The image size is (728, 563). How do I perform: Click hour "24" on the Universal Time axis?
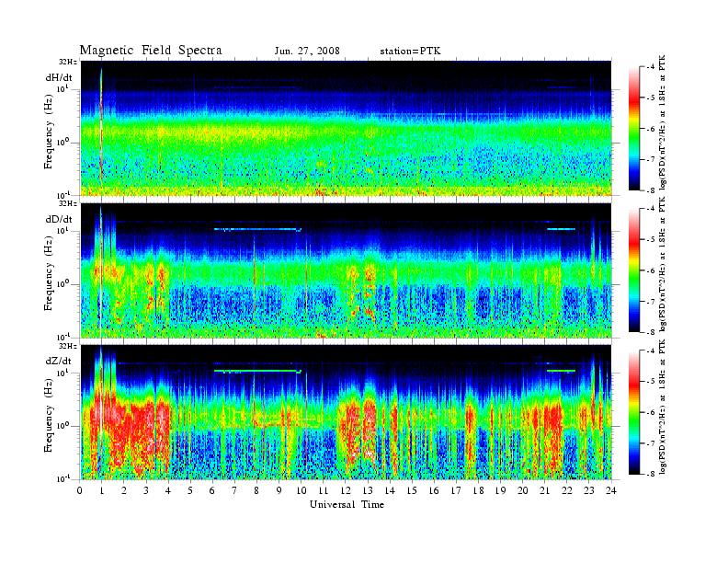click(x=610, y=491)
